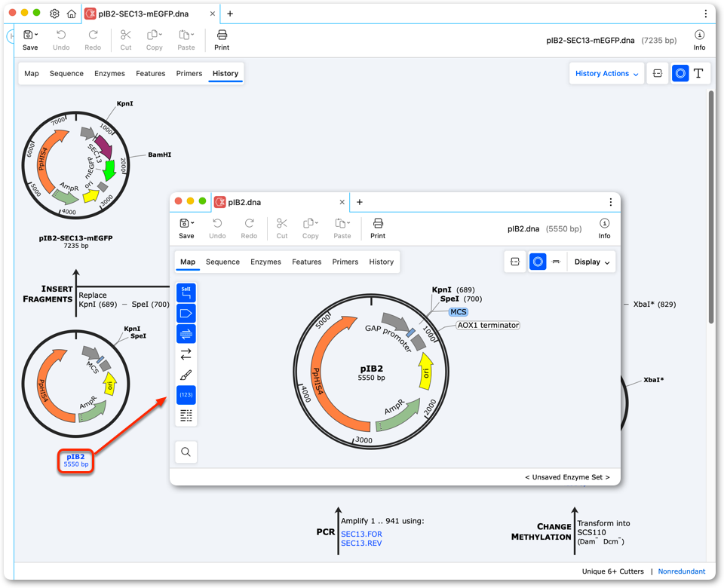Toggle the show features side button

(x=186, y=314)
